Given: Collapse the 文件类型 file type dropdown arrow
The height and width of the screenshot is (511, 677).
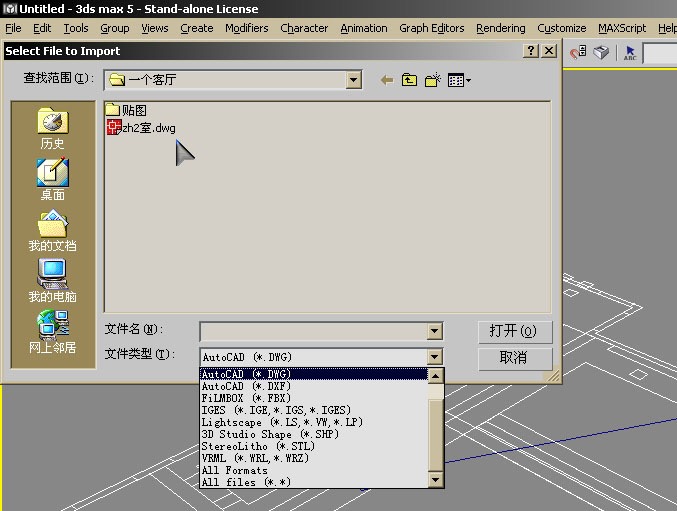Looking at the screenshot, I should coord(435,357).
